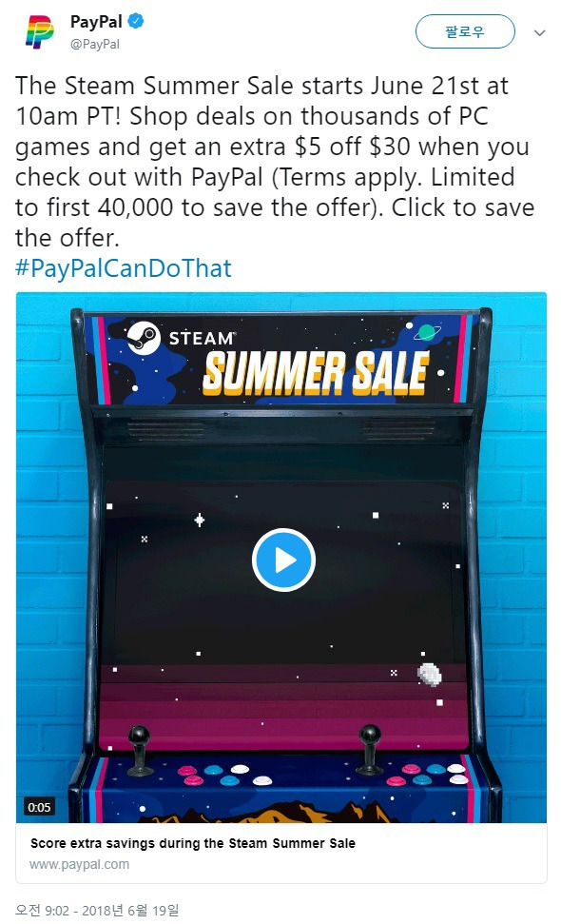The height and width of the screenshot is (924, 561).
Task: Click the pixel asteroid on the arcade screen
Action: point(430,674)
